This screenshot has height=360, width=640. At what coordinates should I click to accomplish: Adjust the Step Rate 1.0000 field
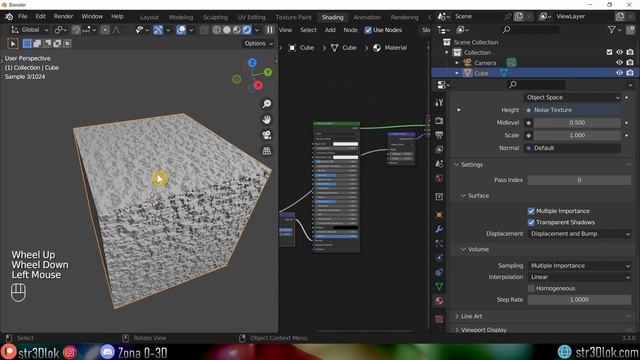tap(580, 300)
